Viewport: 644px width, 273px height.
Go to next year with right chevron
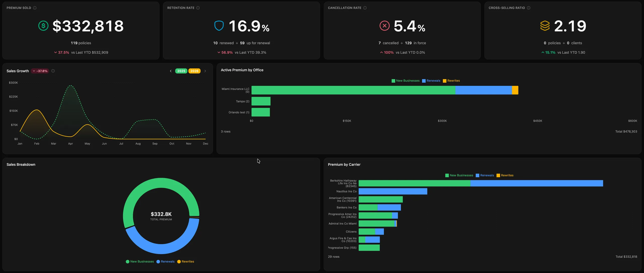(x=205, y=71)
